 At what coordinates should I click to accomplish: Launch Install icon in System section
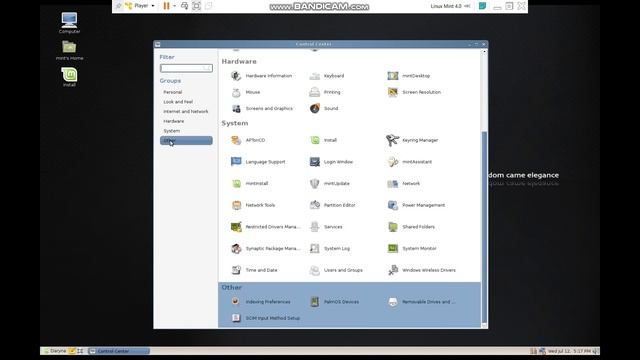[314, 140]
